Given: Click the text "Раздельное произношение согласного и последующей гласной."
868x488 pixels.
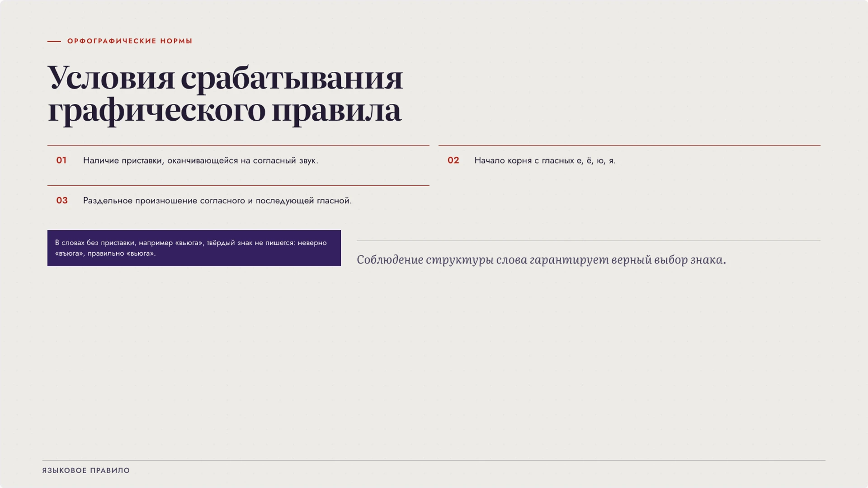Looking at the screenshot, I should [217, 201].
